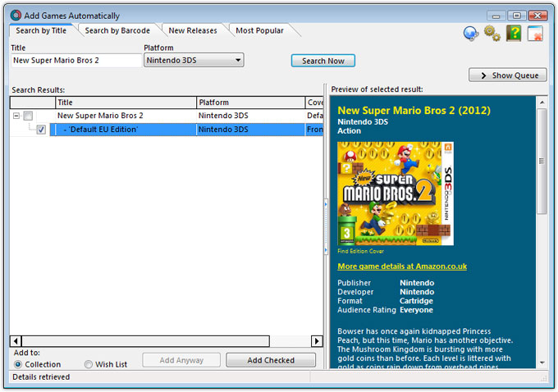Click the New Super Mario Bros 2 cover image
The width and height of the screenshot is (558, 392).
pos(396,194)
